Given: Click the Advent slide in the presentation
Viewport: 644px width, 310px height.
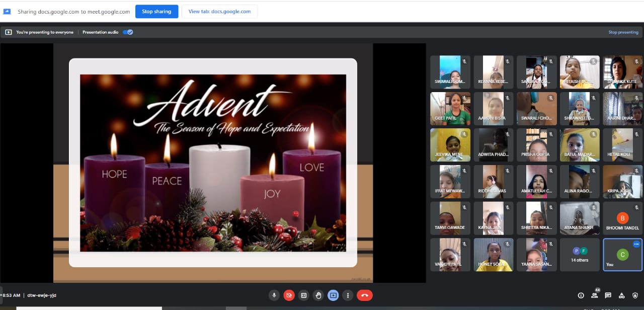Looking at the screenshot, I should click(213, 163).
